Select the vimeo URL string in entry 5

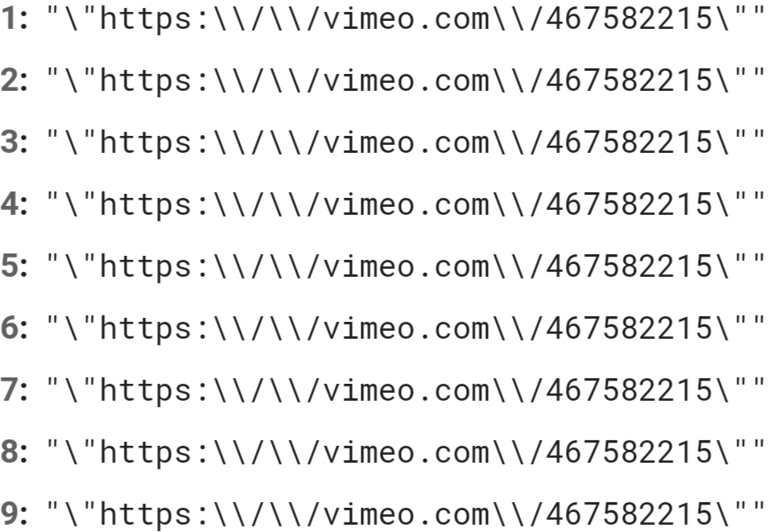[406, 267]
